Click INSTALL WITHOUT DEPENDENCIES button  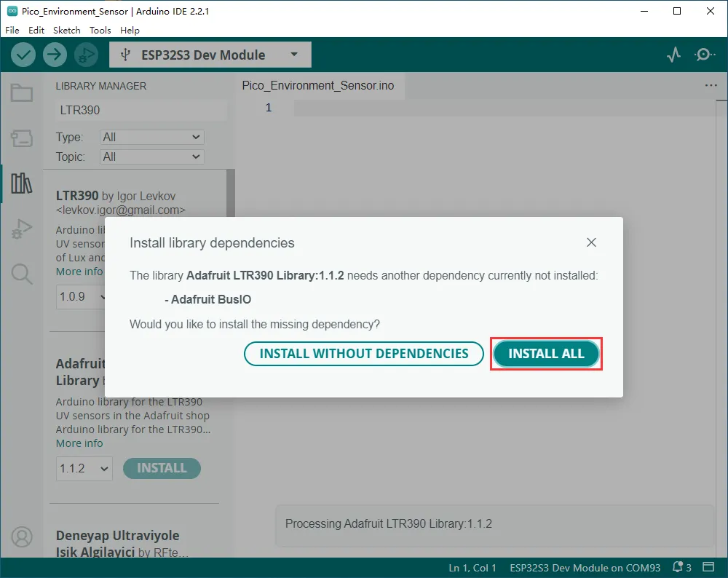click(x=363, y=354)
